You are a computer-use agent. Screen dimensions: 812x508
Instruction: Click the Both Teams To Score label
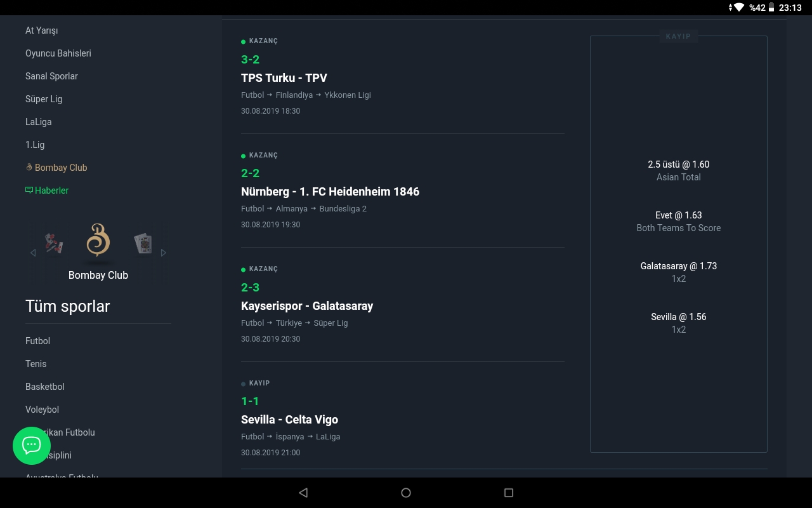tap(679, 228)
